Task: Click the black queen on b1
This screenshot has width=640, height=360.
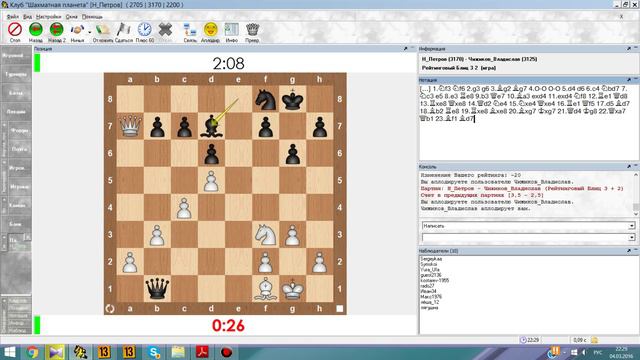Action: click(x=157, y=288)
